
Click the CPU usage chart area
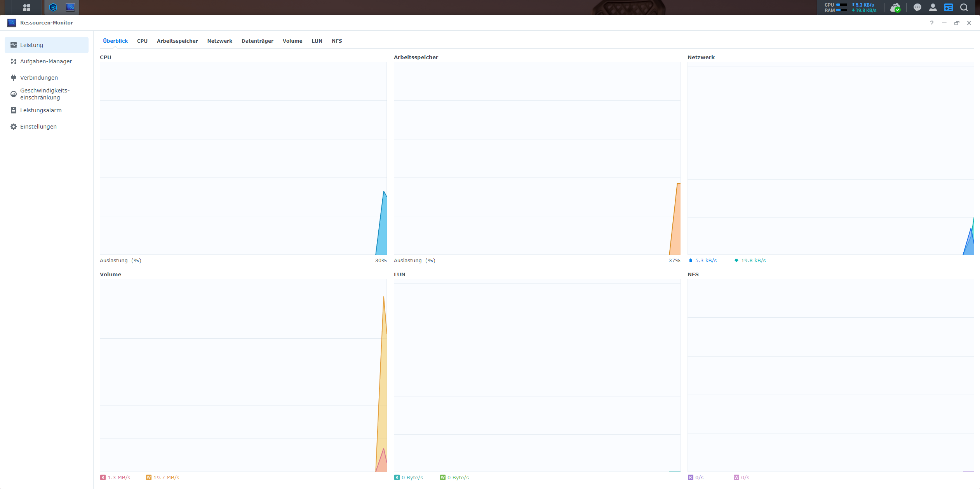pos(243,158)
